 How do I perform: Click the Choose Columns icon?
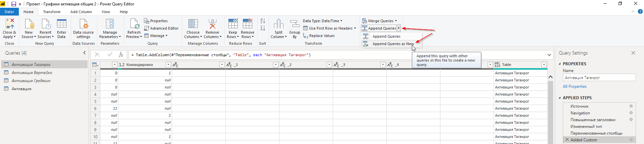[193, 24]
